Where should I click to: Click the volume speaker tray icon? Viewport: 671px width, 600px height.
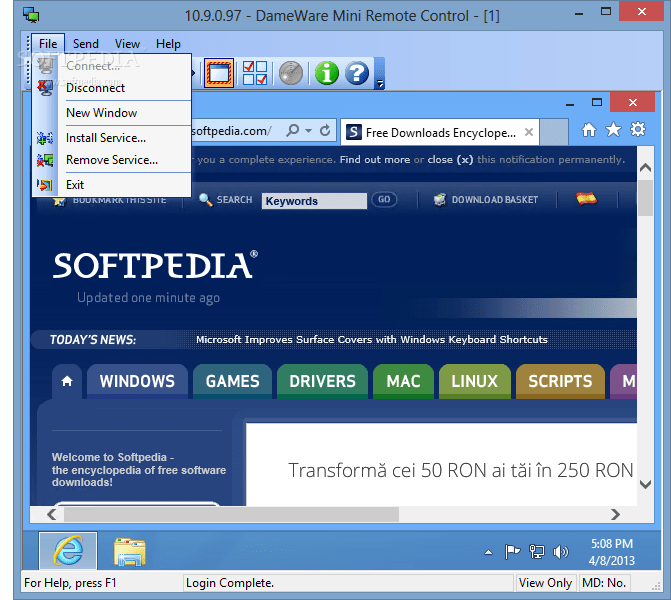560,552
